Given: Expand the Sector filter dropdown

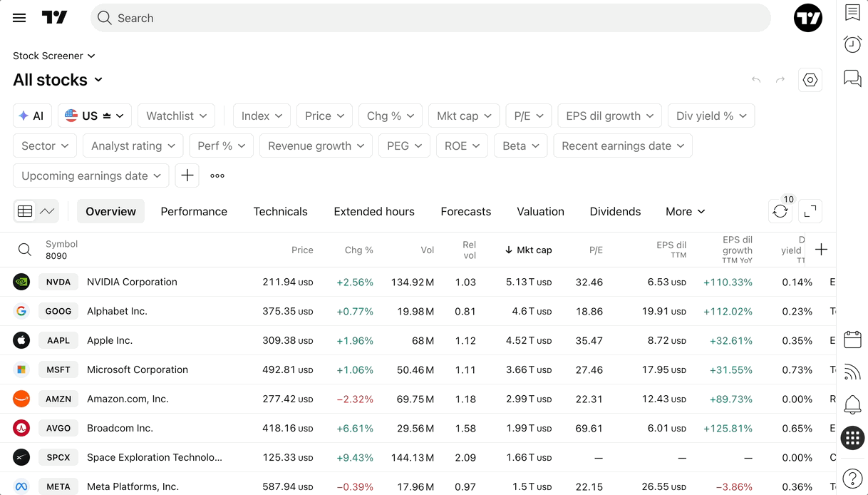Looking at the screenshot, I should tap(45, 146).
